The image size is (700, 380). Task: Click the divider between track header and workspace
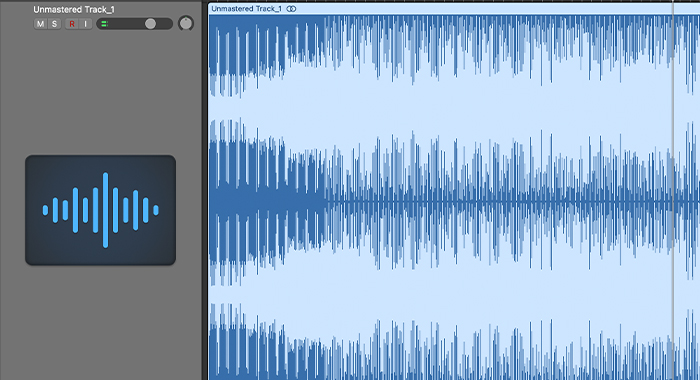click(x=205, y=190)
